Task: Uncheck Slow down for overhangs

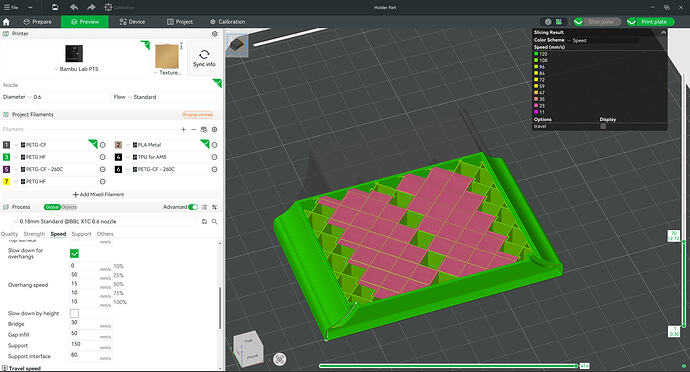Action: [74, 253]
